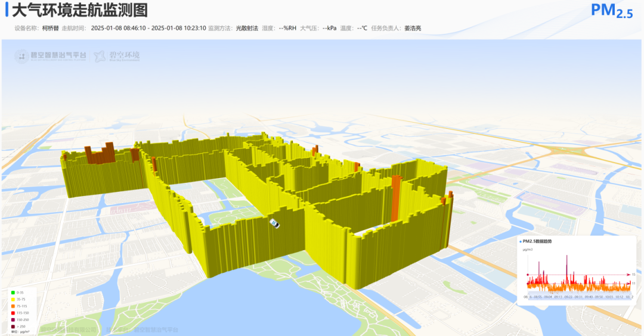Click the 11 threshold line label in trend chart
The height and width of the screenshot is (336, 644).
point(634,284)
